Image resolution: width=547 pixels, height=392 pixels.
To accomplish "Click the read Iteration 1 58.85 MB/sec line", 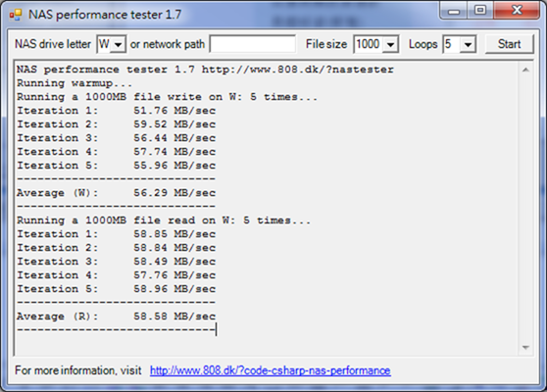I will (x=117, y=234).
